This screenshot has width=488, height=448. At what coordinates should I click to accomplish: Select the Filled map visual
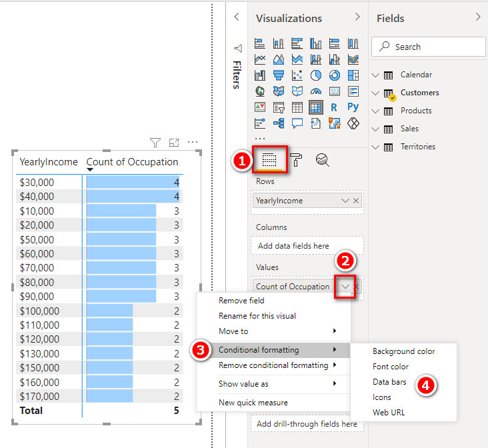tap(279, 91)
